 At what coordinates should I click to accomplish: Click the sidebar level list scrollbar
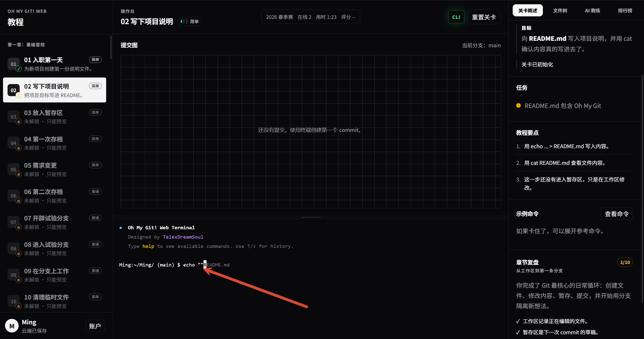pos(111,47)
